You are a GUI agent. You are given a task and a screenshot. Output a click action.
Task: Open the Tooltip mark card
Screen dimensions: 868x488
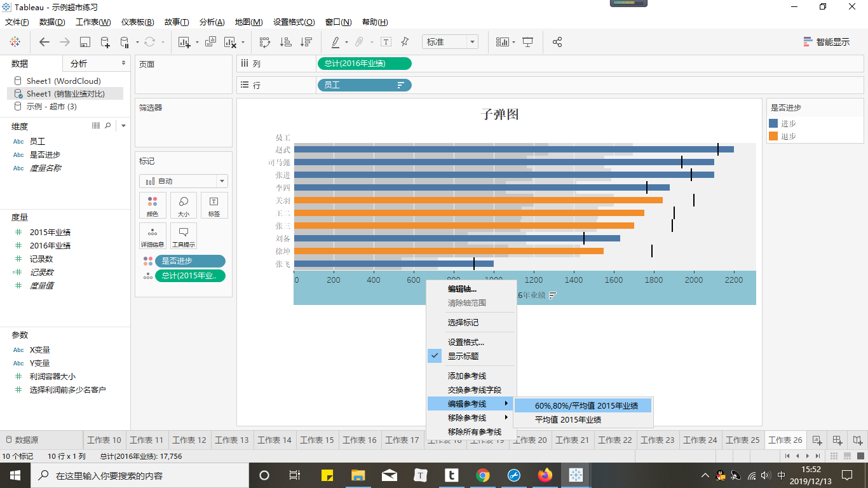point(184,236)
